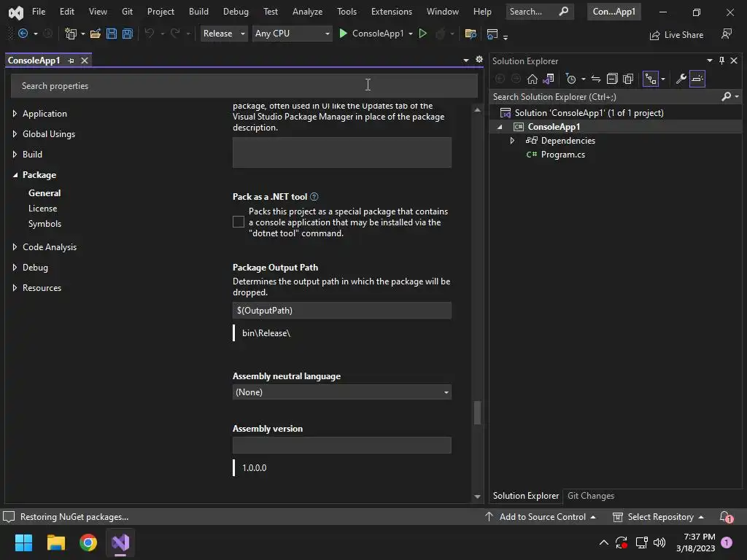Viewport: 747px width, 560px height.
Task: Toggle the Solution Explorer nesting view icon
Action: 650,79
